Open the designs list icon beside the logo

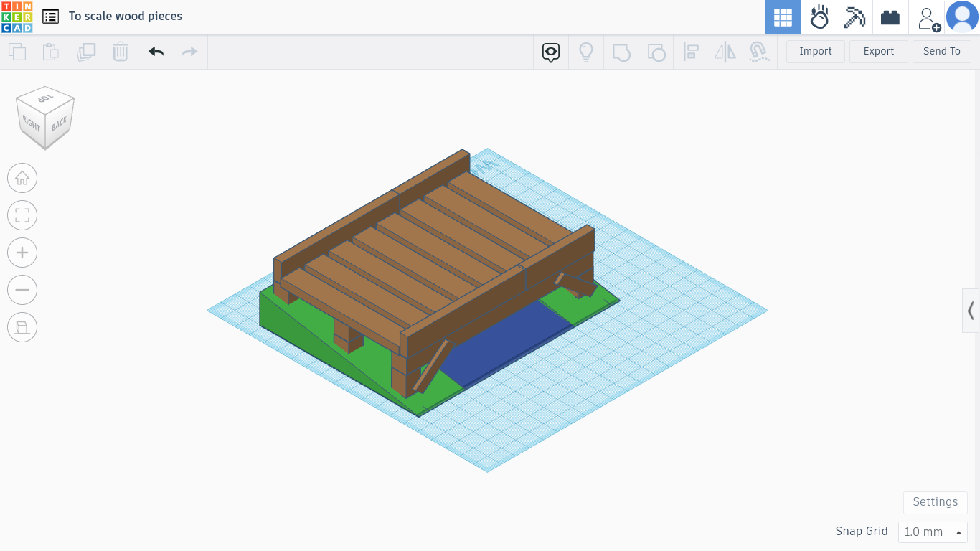pos(50,16)
